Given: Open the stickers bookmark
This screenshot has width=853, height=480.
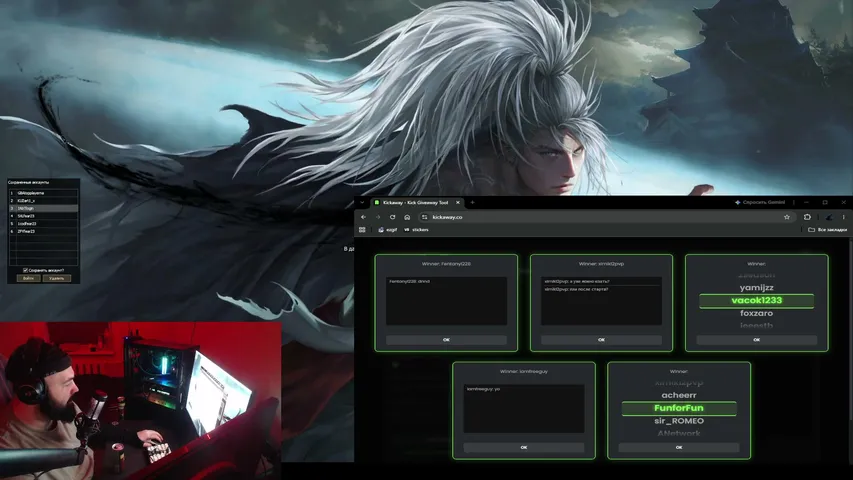Looking at the screenshot, I should pyautogui.click(x=417, y=230).
